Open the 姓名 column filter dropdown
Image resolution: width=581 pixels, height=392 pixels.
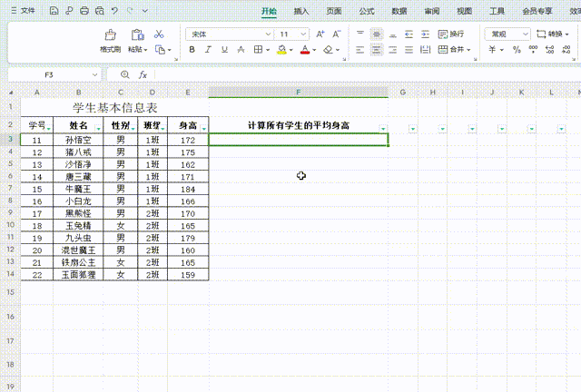[99, 129]
